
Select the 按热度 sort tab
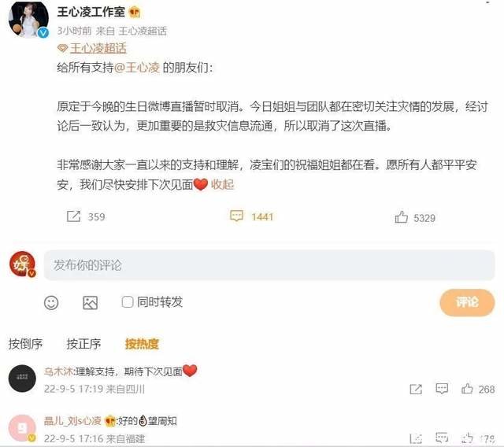click(142, 344)
